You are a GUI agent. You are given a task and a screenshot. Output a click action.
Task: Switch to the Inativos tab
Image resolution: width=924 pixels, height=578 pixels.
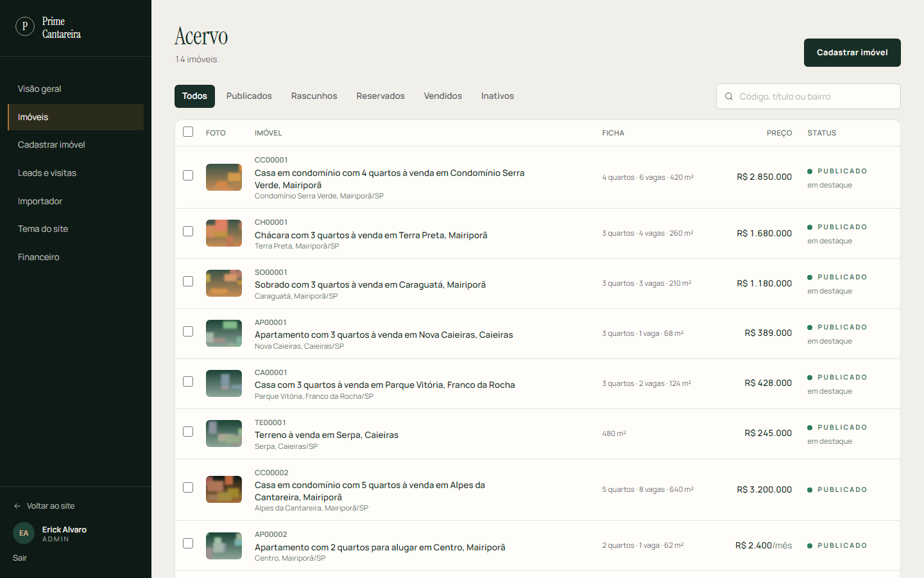497,96
